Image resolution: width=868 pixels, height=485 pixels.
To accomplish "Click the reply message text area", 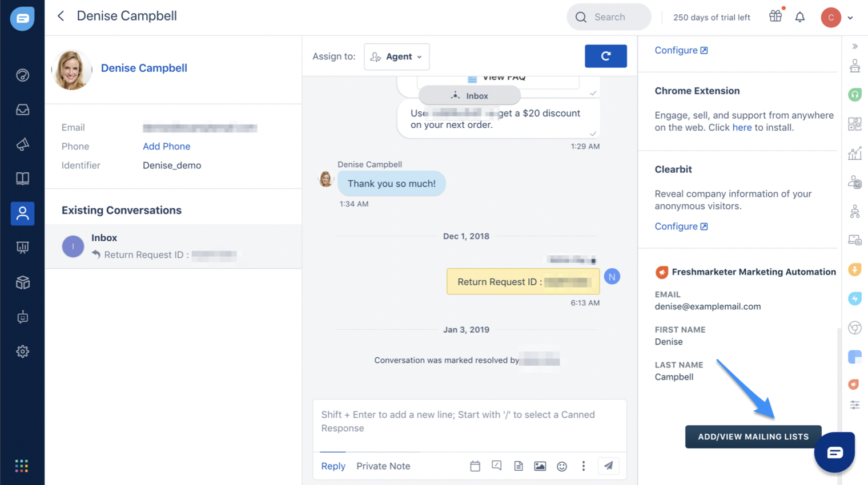I will tap(469, 426).
